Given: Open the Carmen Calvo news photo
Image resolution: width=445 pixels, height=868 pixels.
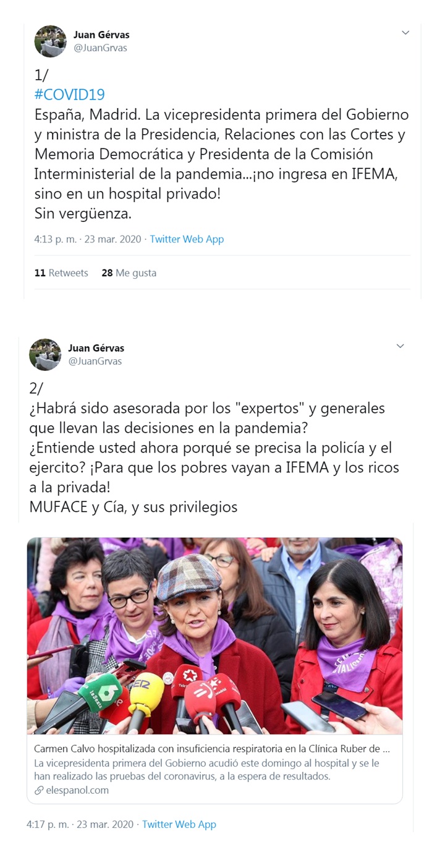Looking at the screenshot, I should click(214, 636).
